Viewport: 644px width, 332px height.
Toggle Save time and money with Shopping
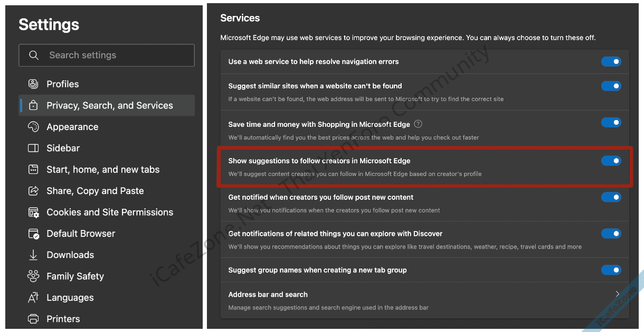(611, 123)
